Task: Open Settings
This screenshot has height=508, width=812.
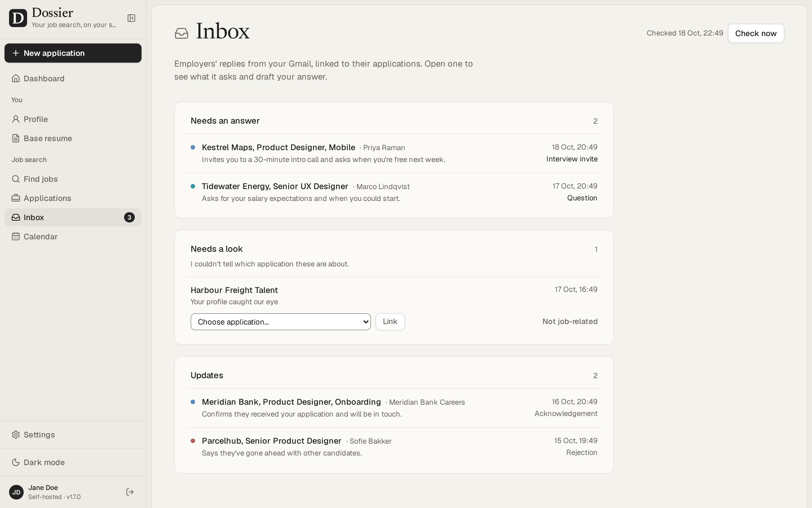Action: [73, 434]
